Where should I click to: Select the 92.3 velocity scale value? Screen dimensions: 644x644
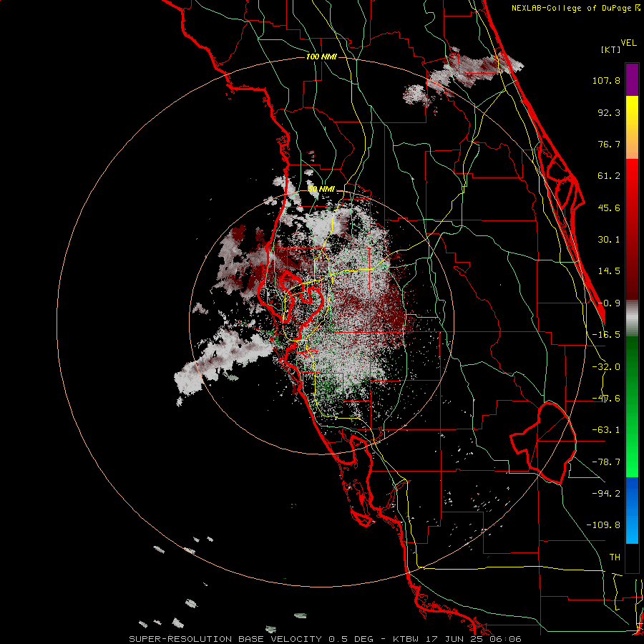pos(609,112)
